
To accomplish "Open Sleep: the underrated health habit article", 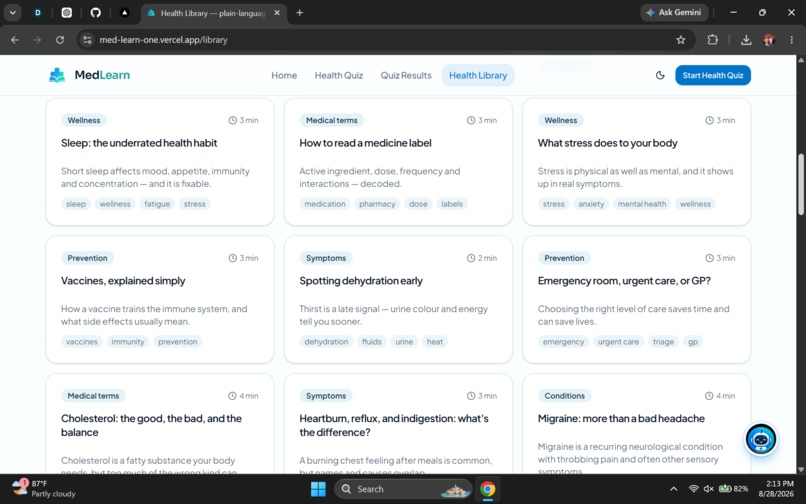I will (139, 143).
